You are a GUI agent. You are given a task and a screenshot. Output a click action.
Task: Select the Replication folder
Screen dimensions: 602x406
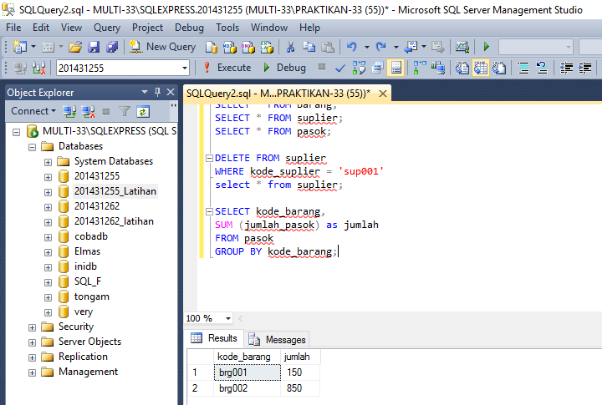[x=83, y=357]
